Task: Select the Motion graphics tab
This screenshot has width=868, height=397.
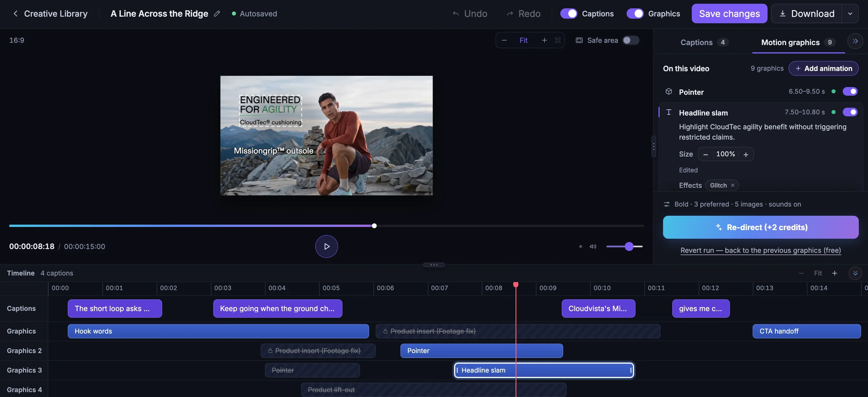Action: (798, 42)
